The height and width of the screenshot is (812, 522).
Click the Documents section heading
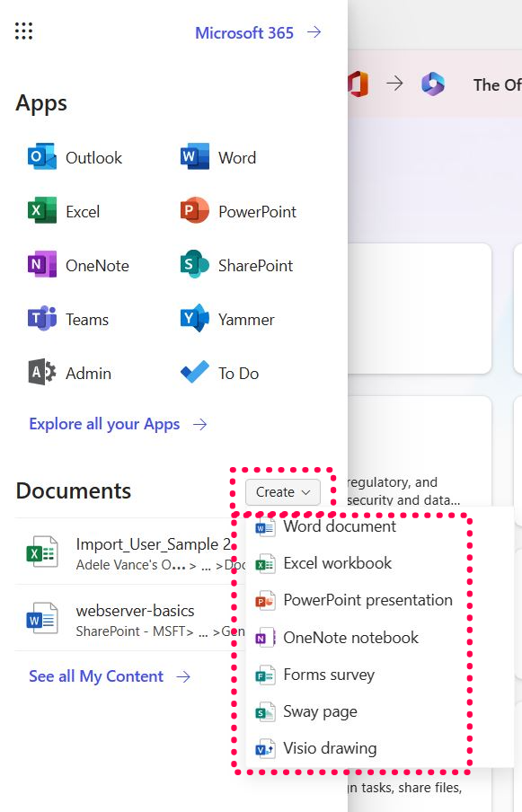pos(73,491)
